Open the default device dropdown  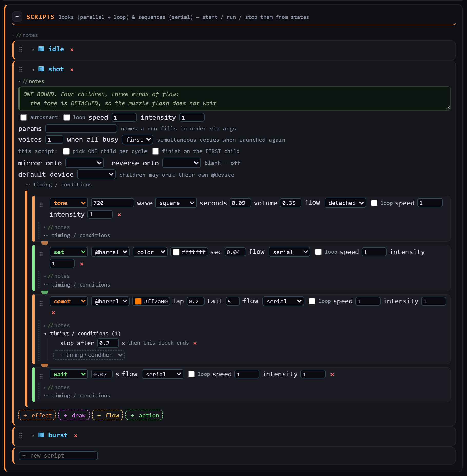click(x=96, y=174)
